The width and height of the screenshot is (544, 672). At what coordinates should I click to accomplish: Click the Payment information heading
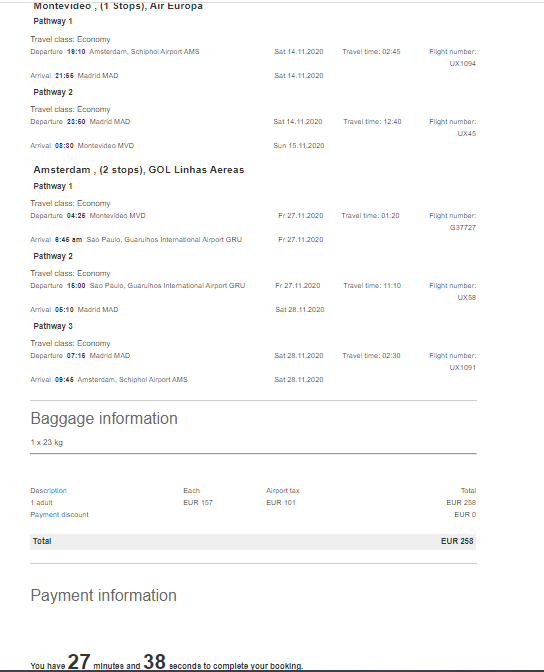[x=104, y=595]
